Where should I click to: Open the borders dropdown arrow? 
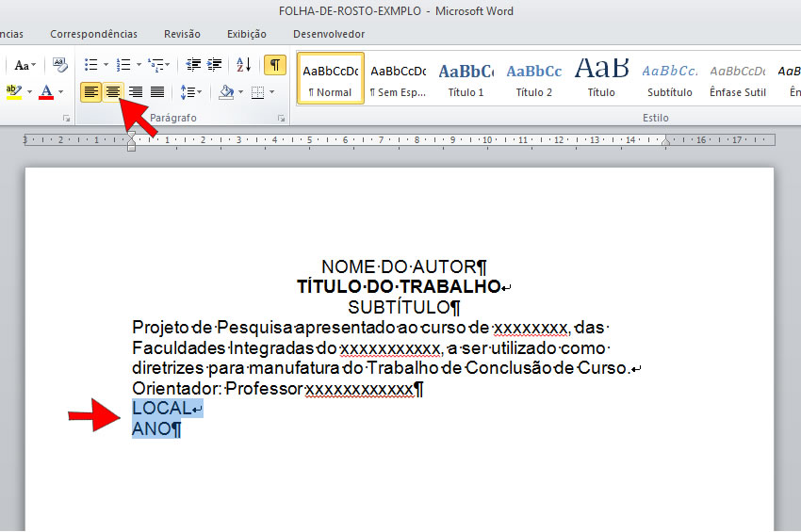[271, 92]
